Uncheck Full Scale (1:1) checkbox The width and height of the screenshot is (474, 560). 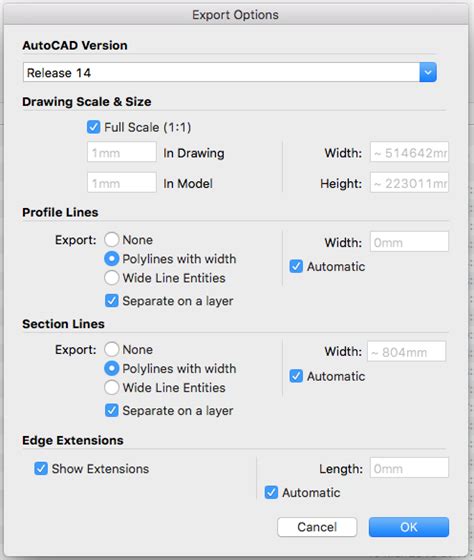coord(93,127)
